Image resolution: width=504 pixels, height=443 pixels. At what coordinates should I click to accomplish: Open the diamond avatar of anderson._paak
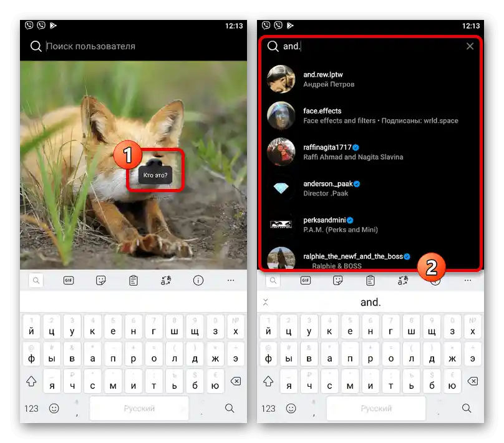pyautogui.click(x=281, y=188)
